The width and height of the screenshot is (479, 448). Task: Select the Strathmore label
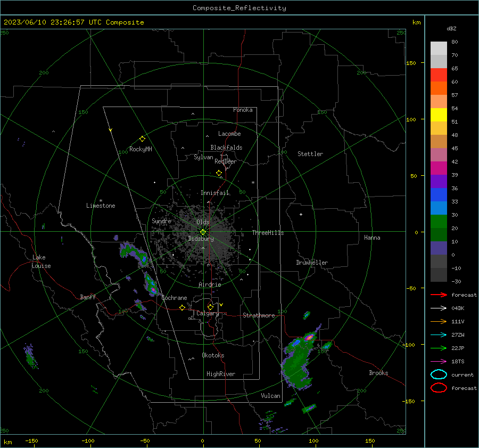[259, 315]
